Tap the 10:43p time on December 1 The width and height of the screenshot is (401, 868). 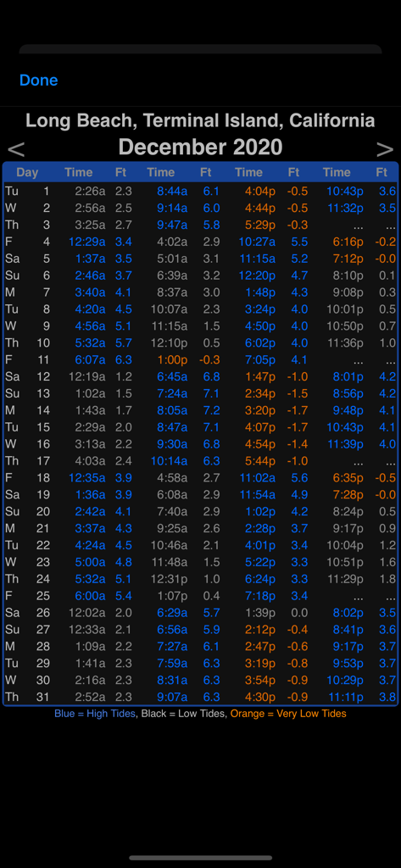[345, 192]
